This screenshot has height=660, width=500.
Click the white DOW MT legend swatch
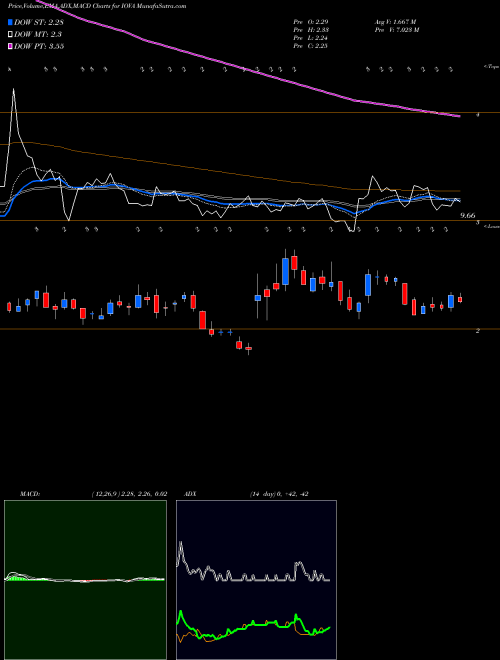11,34
